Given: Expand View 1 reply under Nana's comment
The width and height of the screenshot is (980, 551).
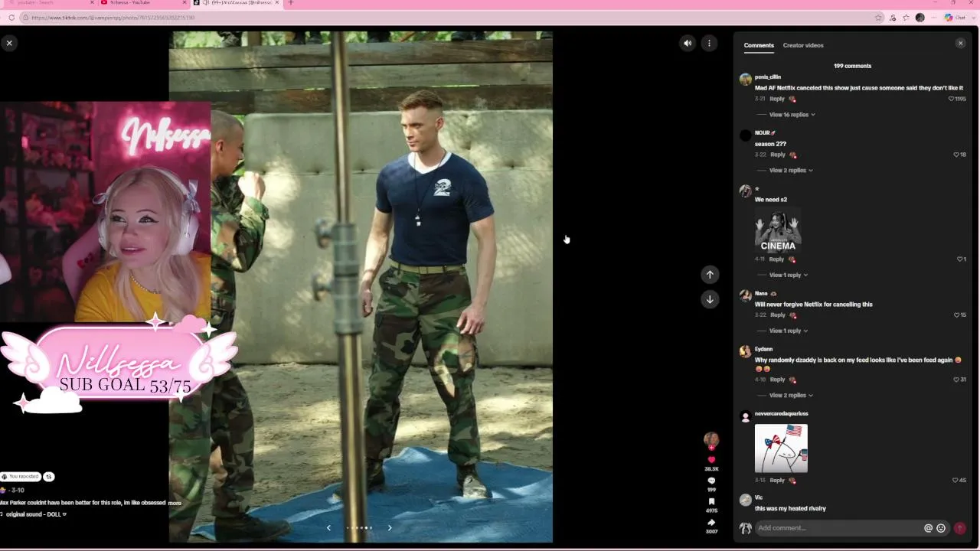Looking at the screenshot, I should (x=789, y=331).
